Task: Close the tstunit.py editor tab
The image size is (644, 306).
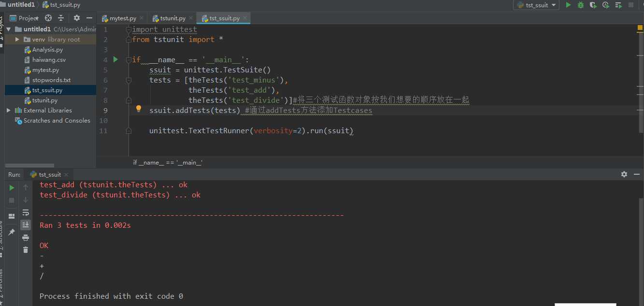Action: [191, 18]
